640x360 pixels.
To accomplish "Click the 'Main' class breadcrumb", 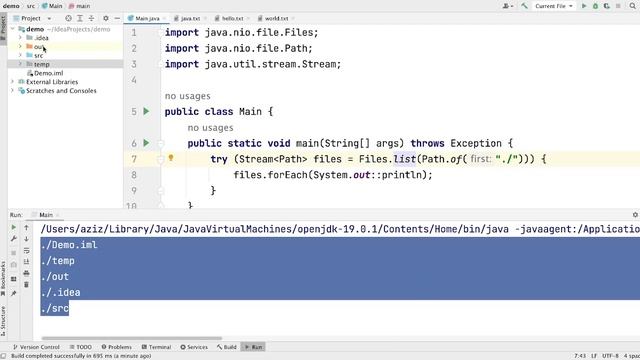I will 52,6.
